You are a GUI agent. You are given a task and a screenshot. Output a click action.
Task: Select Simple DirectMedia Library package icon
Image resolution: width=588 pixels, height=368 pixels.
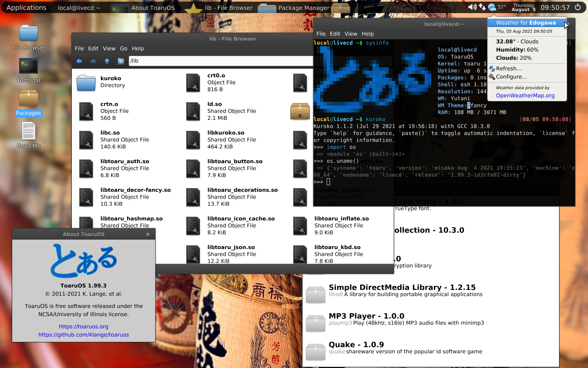[x=316, y=294]
